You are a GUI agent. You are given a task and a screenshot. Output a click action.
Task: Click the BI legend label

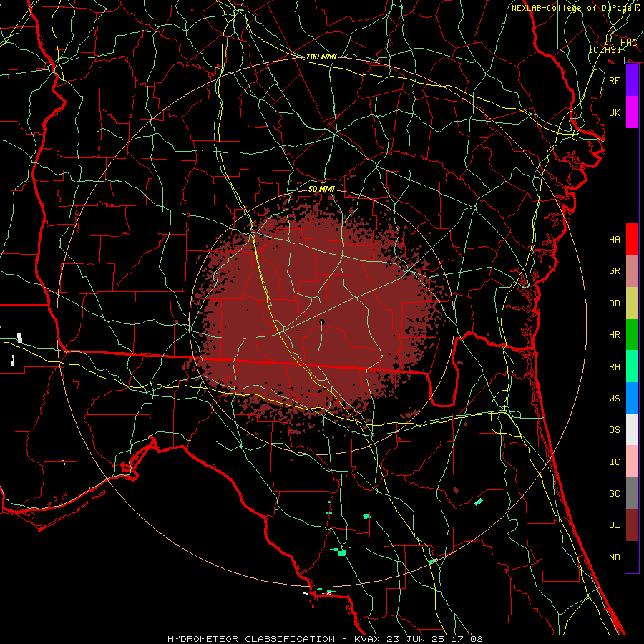(x=615, y=525)
